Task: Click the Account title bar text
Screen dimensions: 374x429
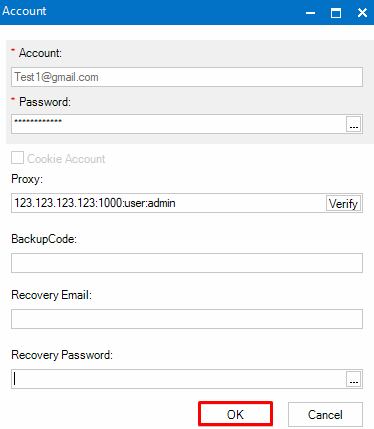Action: 24,11
